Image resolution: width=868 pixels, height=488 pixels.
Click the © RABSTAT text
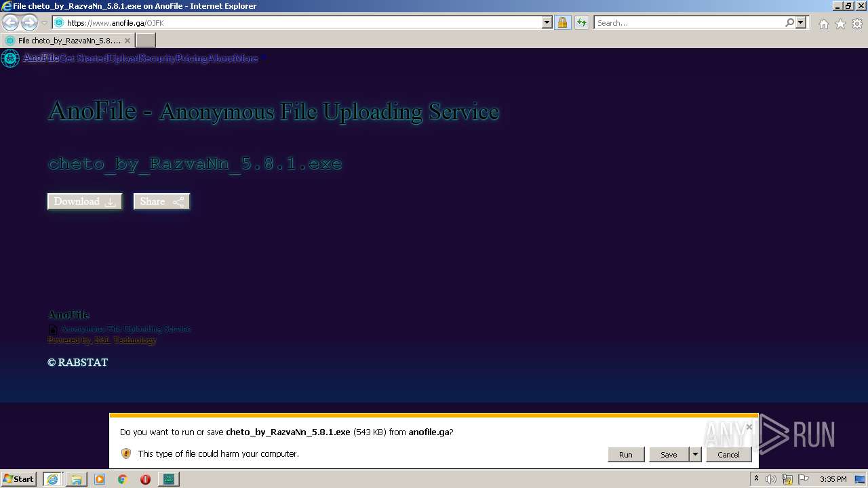[x=78, y=363]
